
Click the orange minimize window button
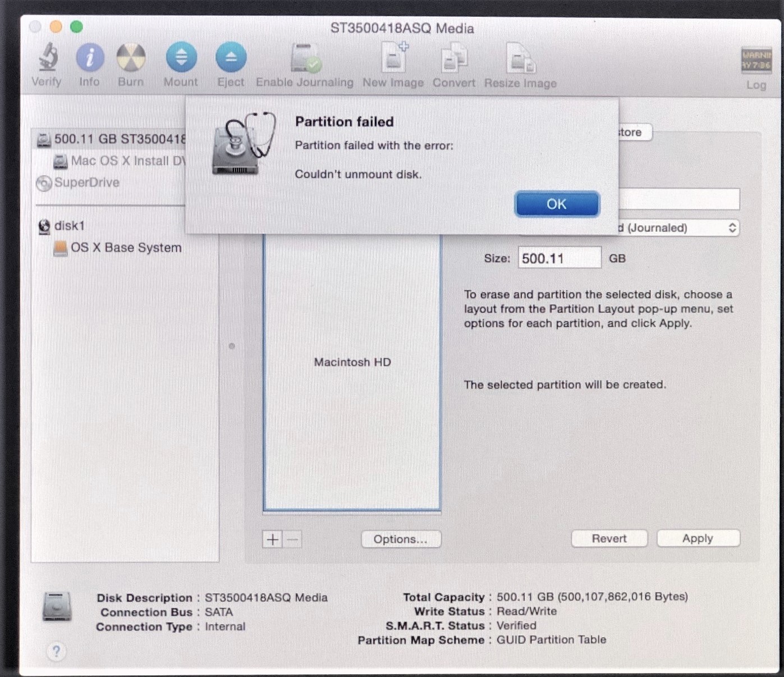(x=56, y=27)
